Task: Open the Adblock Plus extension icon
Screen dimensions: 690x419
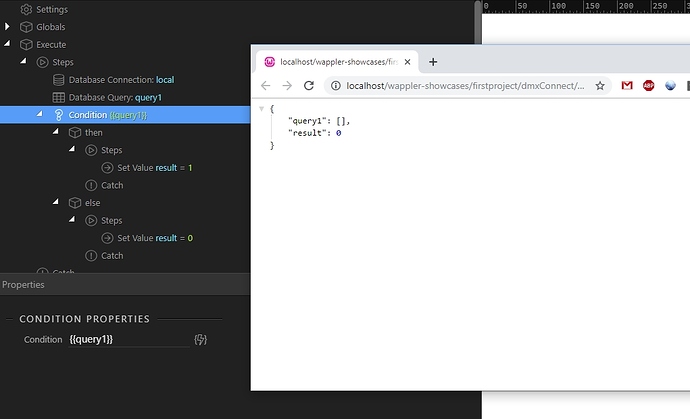Action: click(648, 85)
